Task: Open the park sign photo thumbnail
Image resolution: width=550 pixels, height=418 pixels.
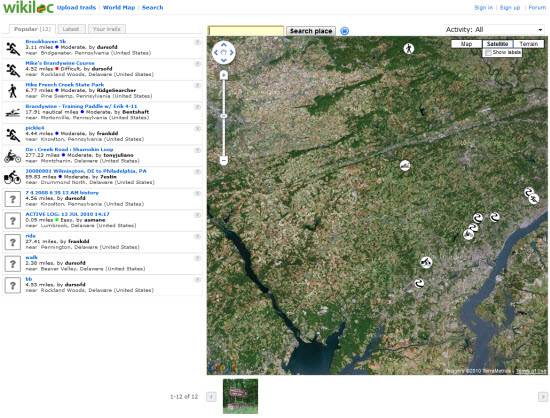Action: click(240, 396)
